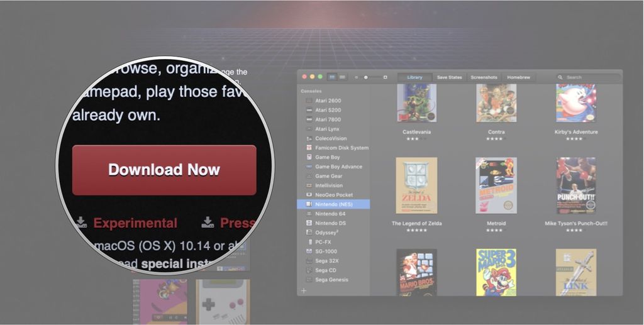Select the Nintendo 64 console icon
The height and width of the screenshot is (325, 644).
pos(309,214)
